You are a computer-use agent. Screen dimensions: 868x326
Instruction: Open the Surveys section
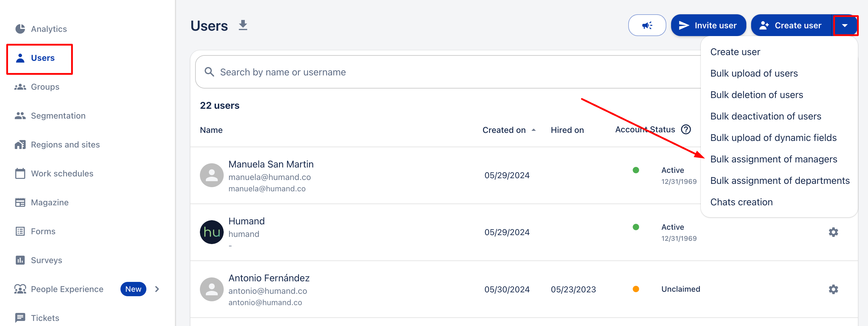[x=46, y=260]
